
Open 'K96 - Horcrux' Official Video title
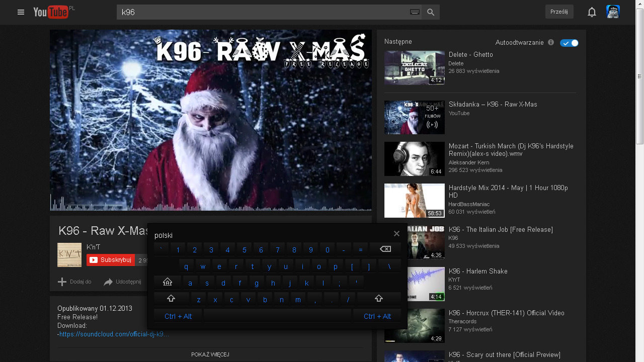click(507, 313)
